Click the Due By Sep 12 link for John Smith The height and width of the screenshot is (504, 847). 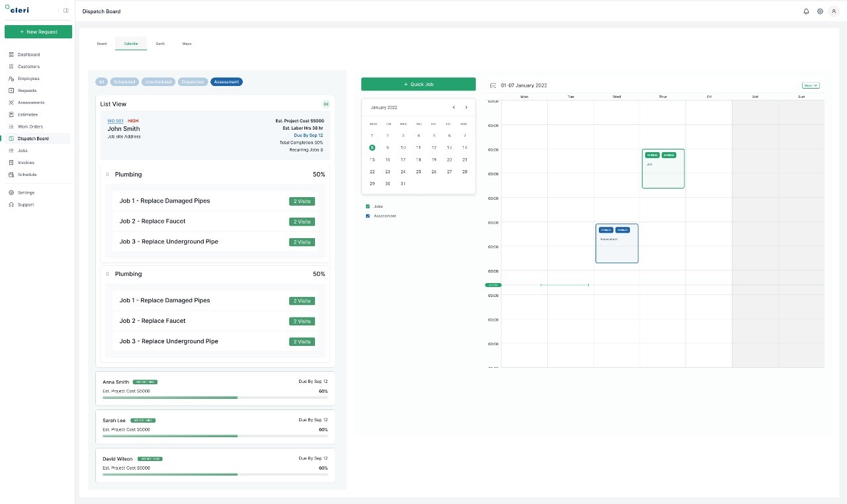click(308, 136)
